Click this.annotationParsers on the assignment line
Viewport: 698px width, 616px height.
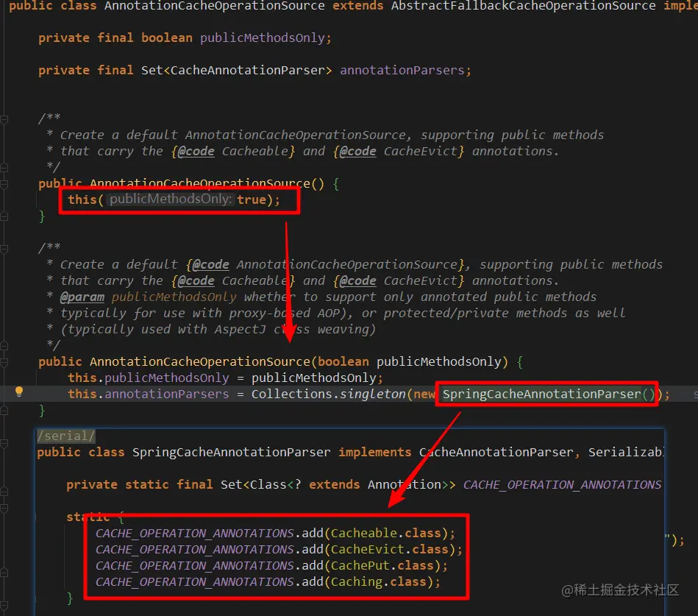point(149,394)
